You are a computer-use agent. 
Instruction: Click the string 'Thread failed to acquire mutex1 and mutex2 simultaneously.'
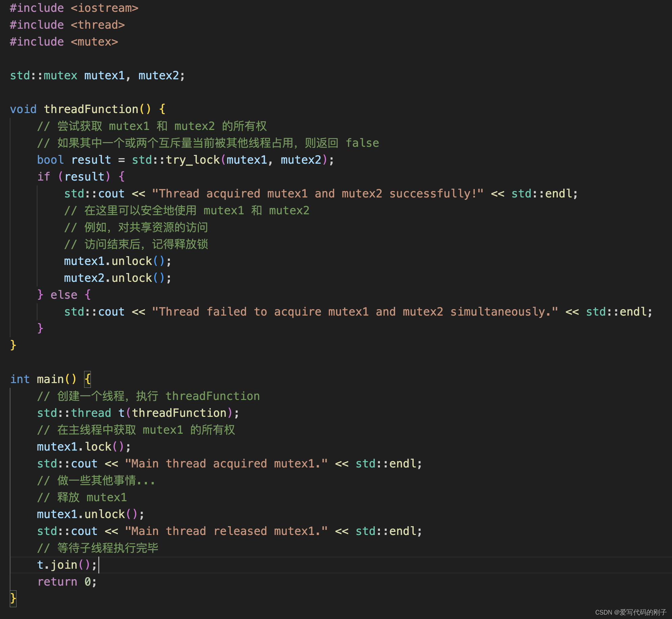point(355,312)
